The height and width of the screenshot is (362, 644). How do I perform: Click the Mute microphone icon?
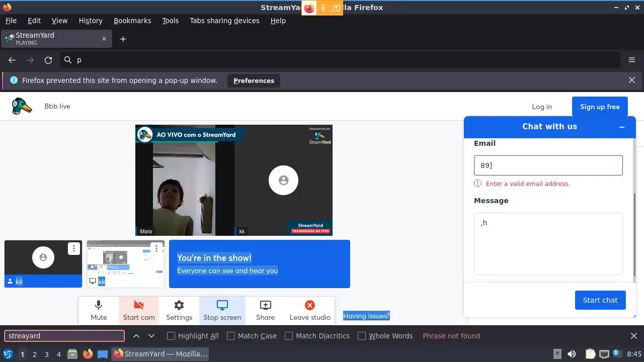[99, 305]
